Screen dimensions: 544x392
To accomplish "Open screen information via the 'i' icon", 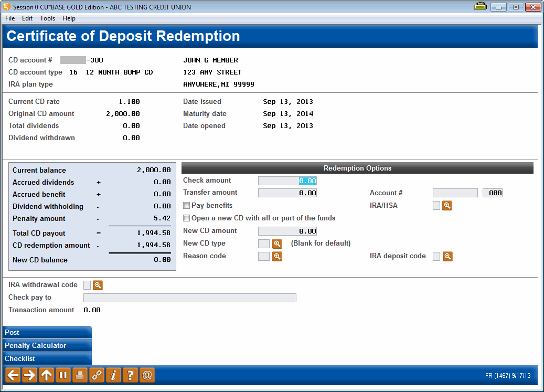I will click(113, 375).
